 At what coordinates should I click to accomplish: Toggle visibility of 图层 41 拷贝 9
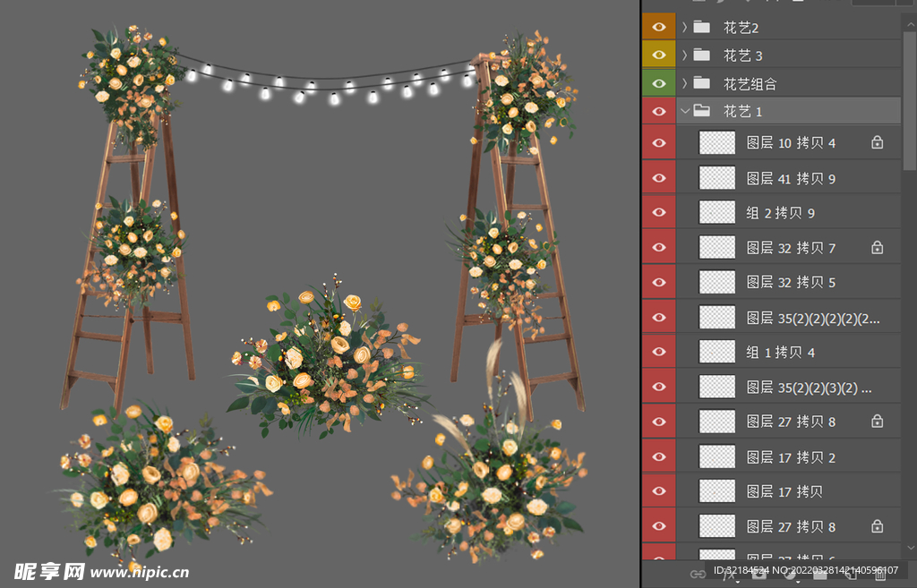point(658,178)
